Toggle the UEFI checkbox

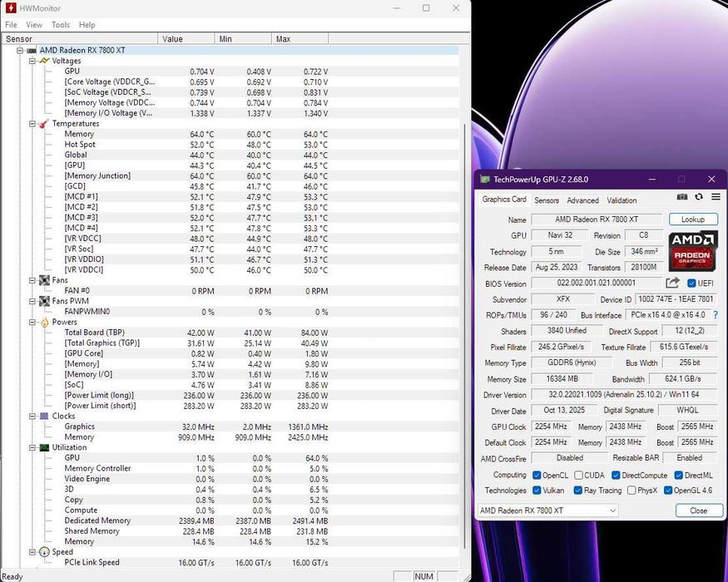(x=691, y=284)
